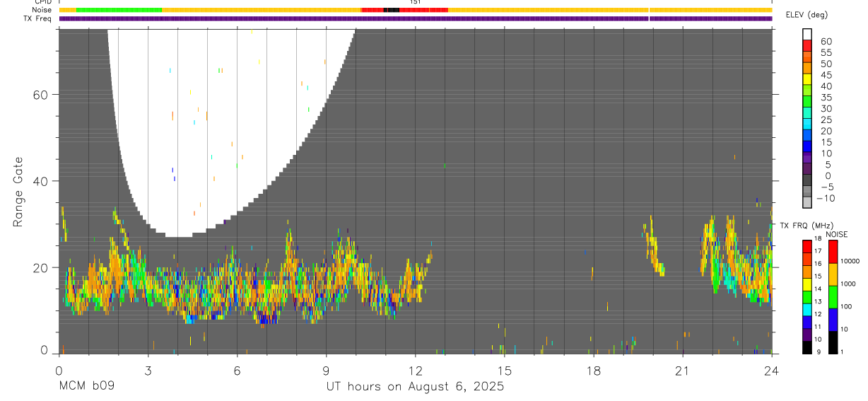Click UT hours tick label 18
The height and width of the screenshot is (401, 868).
tap(593, 371)
